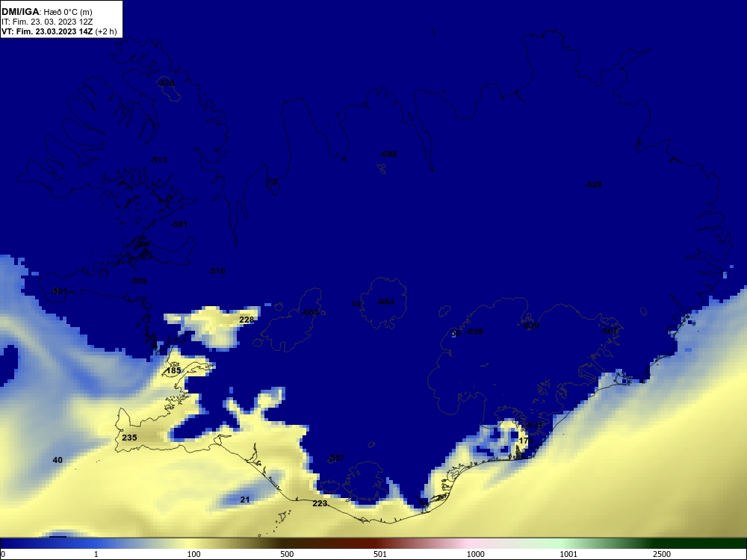Click the -510 map value
Image resolution: width=747 pixels, height=560 pixels.
(x=217, y=272)
